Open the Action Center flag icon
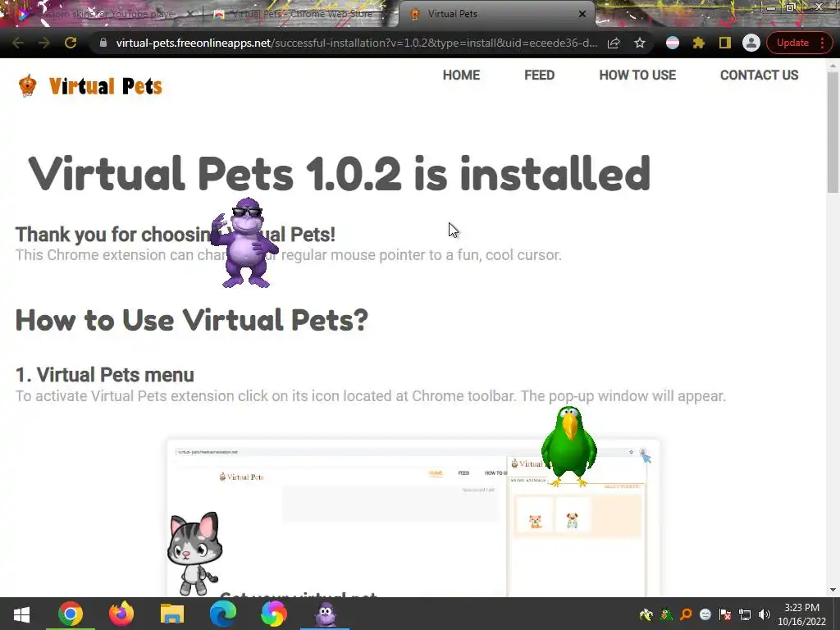Screen dimensions: 840x630 click(725, 614)
